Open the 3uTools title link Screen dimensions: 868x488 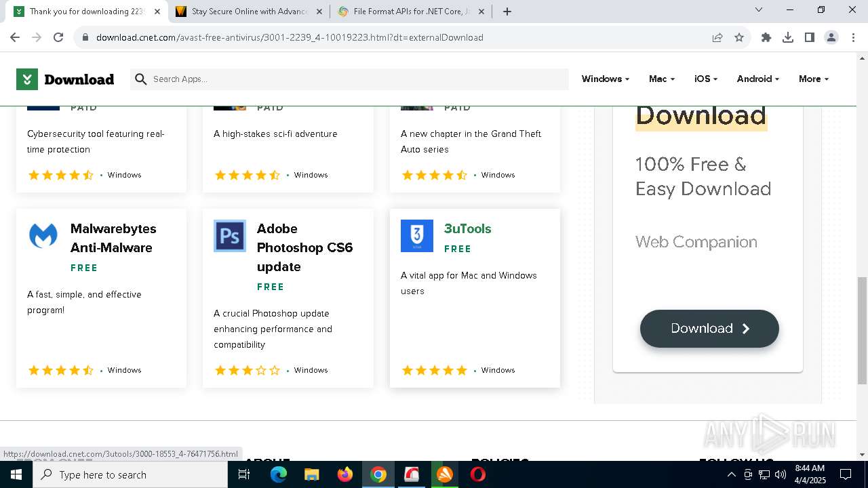(x=467, y=228)
